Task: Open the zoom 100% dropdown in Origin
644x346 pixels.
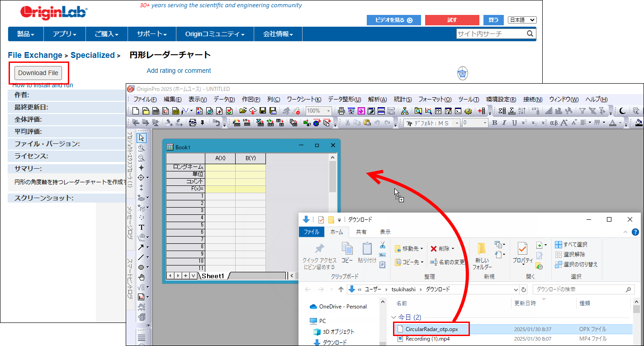Action: click(x=329, y=111)
